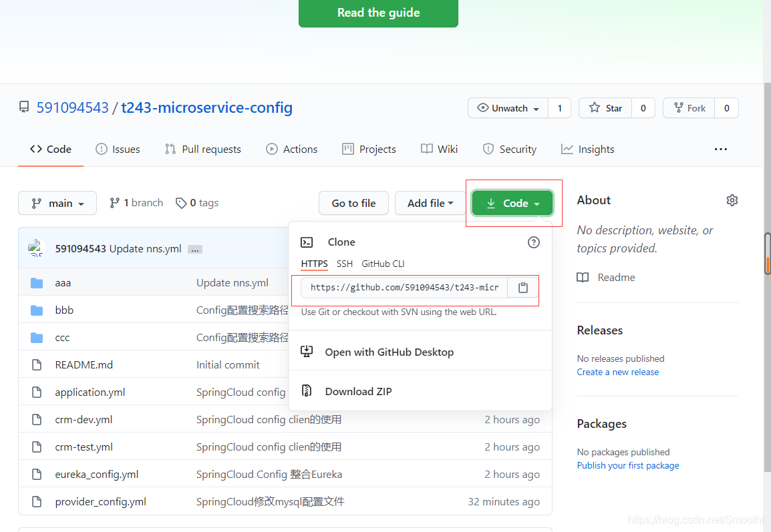Screen dimensions: 771x532
Task: Click the repository book icon beside 591094543
Action: tap(24, 107)
